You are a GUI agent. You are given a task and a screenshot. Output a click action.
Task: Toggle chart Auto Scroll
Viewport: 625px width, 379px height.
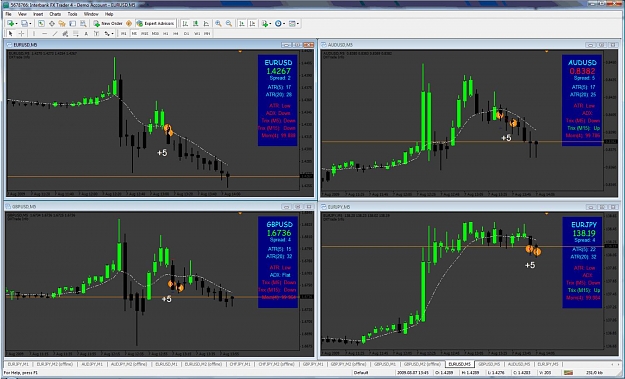tap(242, 24)
